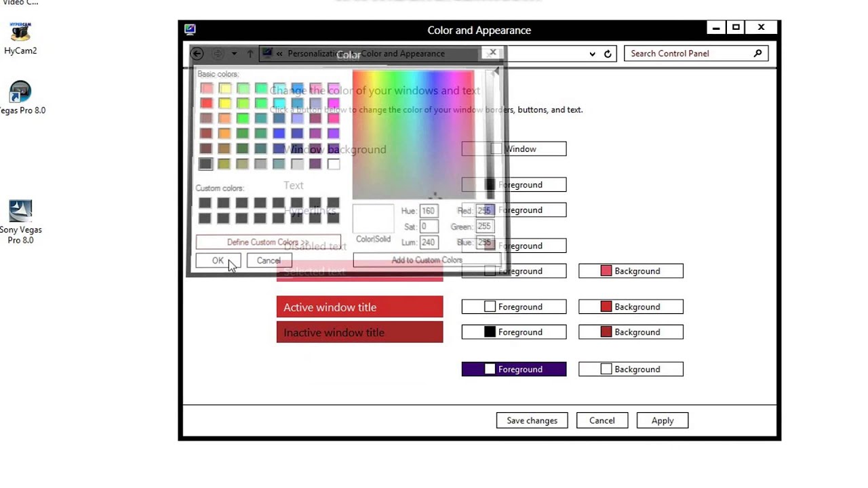
Task: Click the Hue value field
Action: (428, 211)
